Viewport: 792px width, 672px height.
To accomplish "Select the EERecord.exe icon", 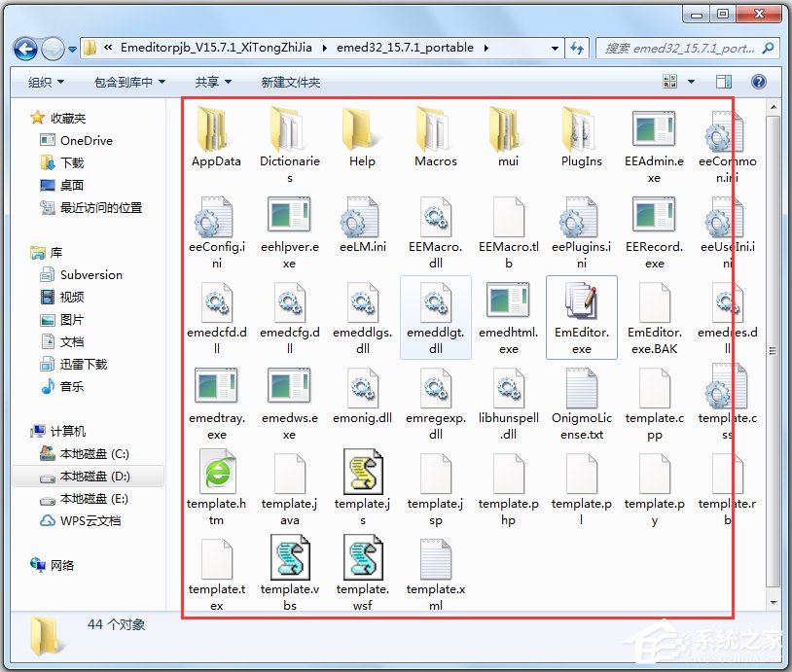I will point(654,216).
